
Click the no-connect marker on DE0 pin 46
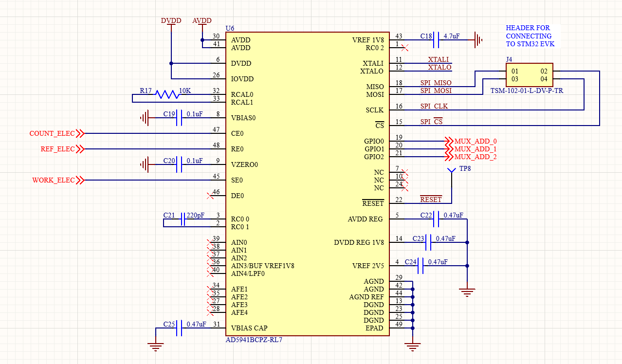pos(210,196)
